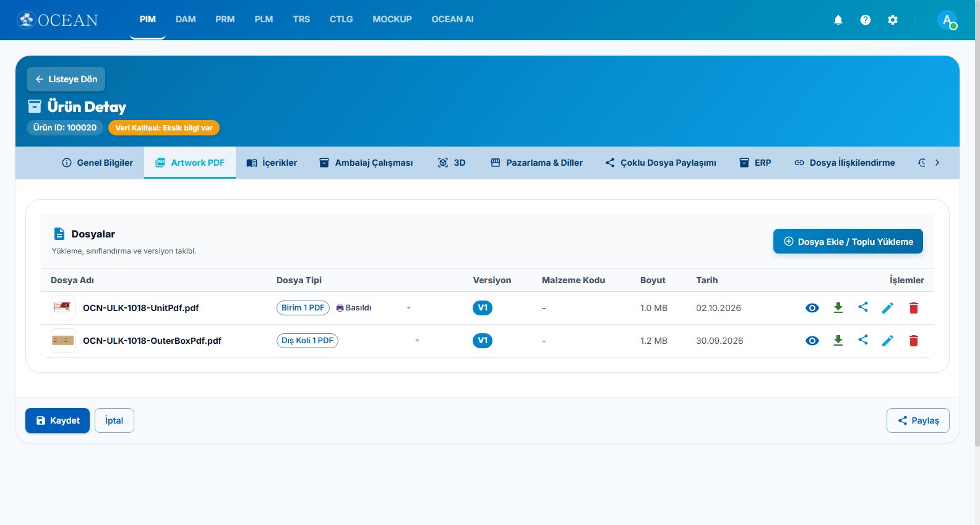Go to MOCKUP in top navigation
980x525 pixels.
tap(392, 19)
